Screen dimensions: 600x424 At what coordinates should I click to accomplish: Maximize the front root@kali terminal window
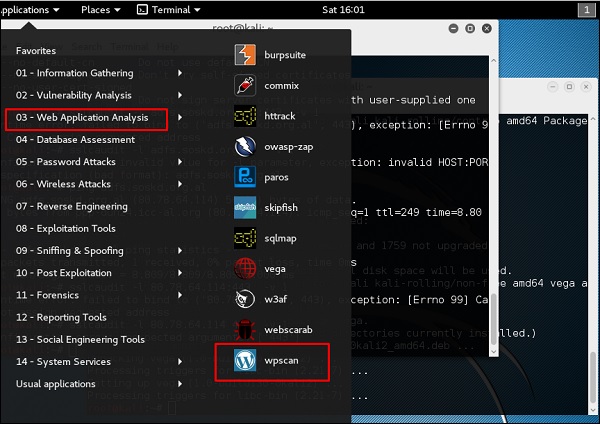pyautogui.click(x=470, y=29)
